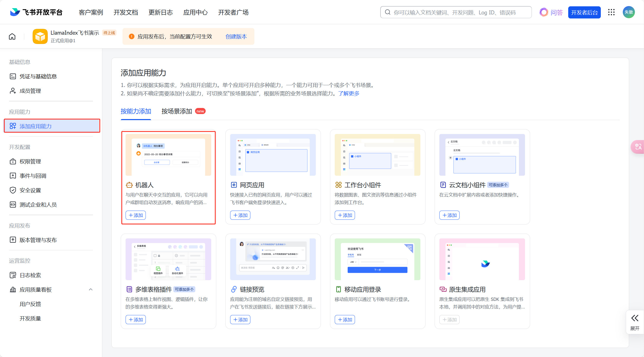The width and height of the screenshot is (644, 357).
Task: Add the 网页应用 web app capability
Action: tap(240, 215)
